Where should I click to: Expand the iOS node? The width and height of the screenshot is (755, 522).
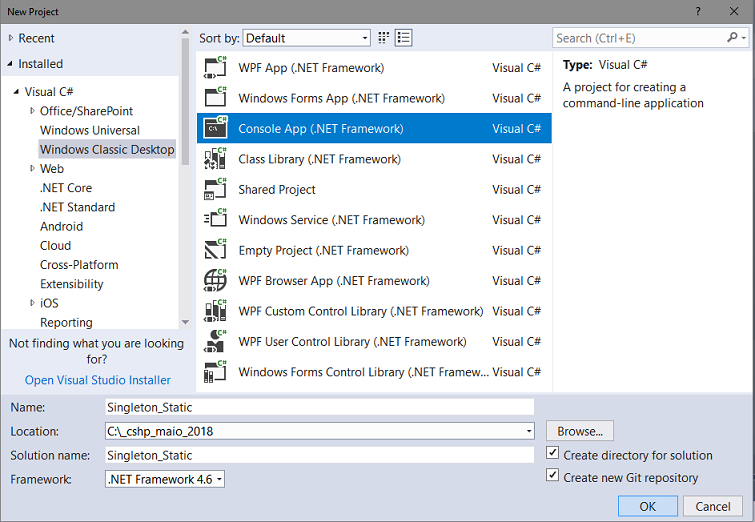[32, 303]
